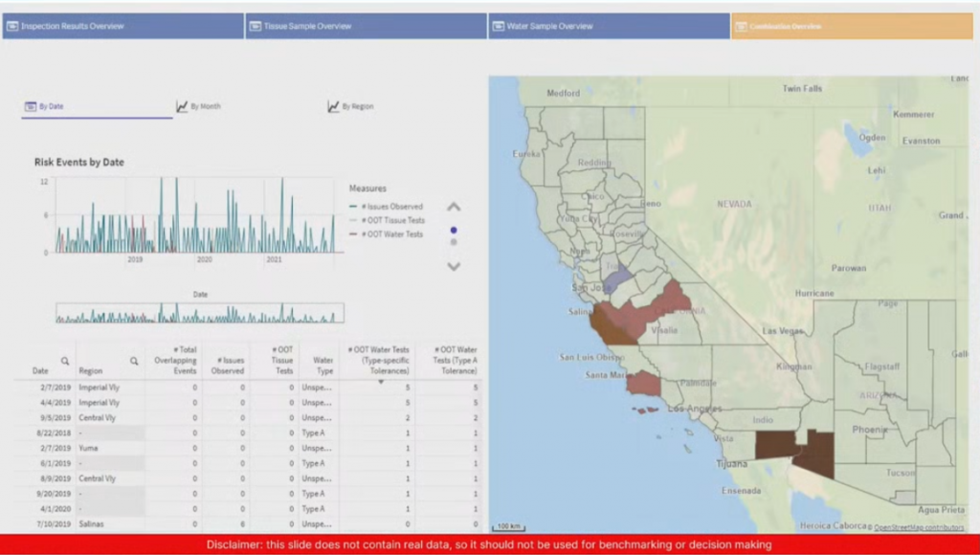The image size is (980, 555).
Task: Click the Tissue Sample Overview sheet icon
Action: point(255,26)
